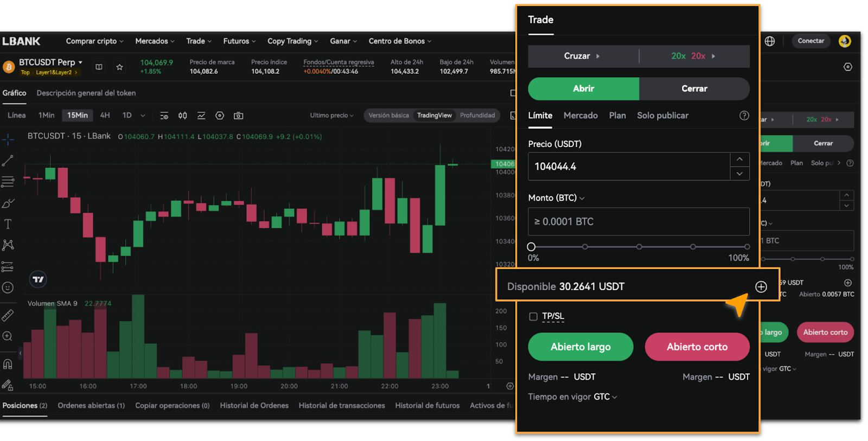Open the indicators line-chart icon
Screen dimensions: 868x441
coord(201,116)
